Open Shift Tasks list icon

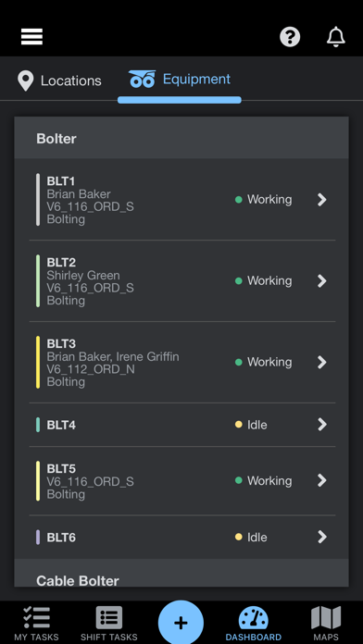(109, 617)
